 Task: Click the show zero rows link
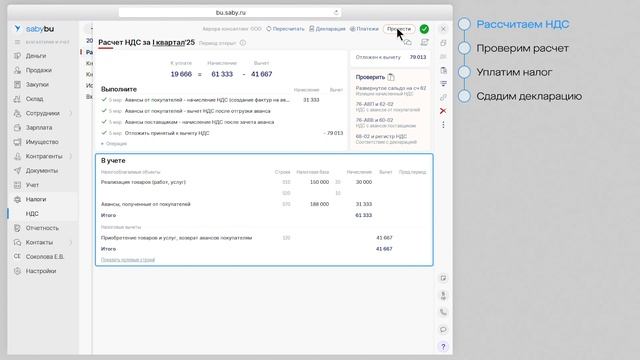[128, 260]
